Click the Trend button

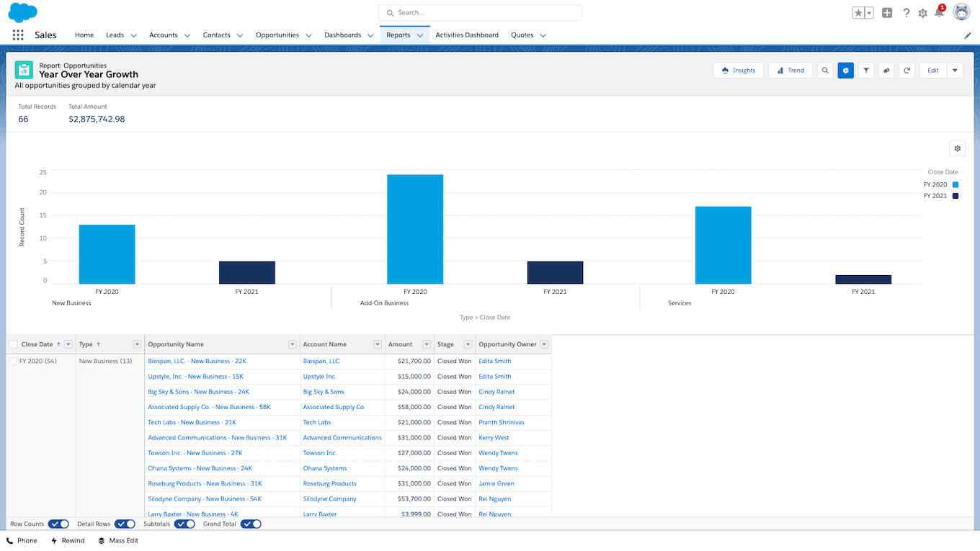pyautogui.click(x=790, y=70)
